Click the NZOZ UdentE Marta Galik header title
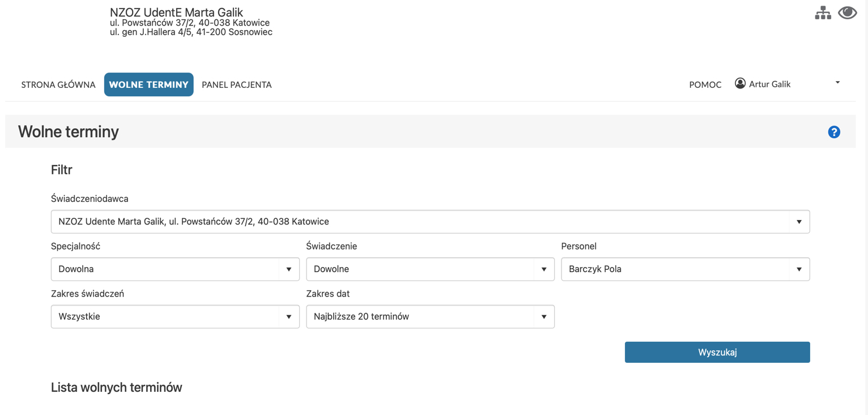Image resolution: width=868 pixels, height=415 pixels. 176,12
